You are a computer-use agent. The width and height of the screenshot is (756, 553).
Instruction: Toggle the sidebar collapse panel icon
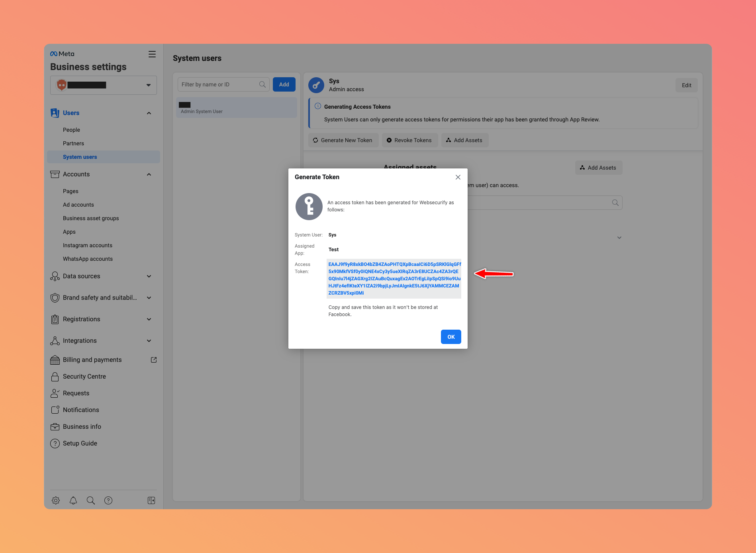coord(151,500)
